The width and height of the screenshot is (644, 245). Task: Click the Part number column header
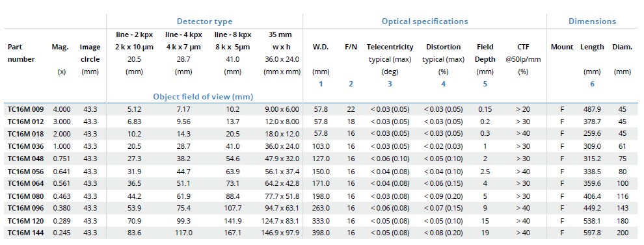[x=21, y=53]
